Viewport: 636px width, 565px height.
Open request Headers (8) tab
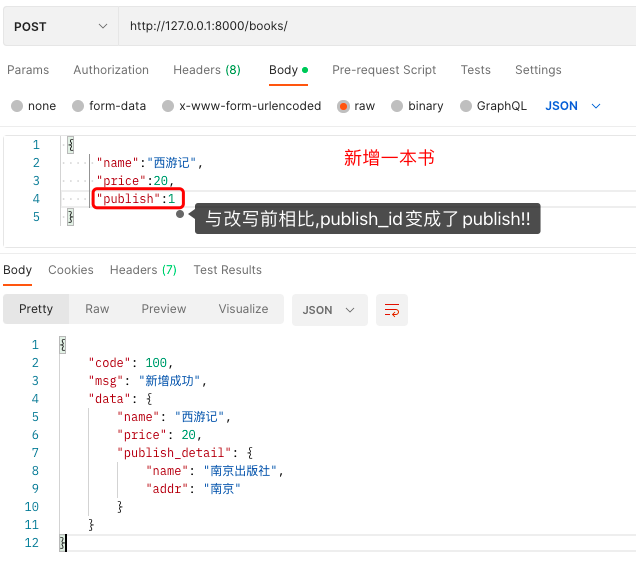coord(206,70)
